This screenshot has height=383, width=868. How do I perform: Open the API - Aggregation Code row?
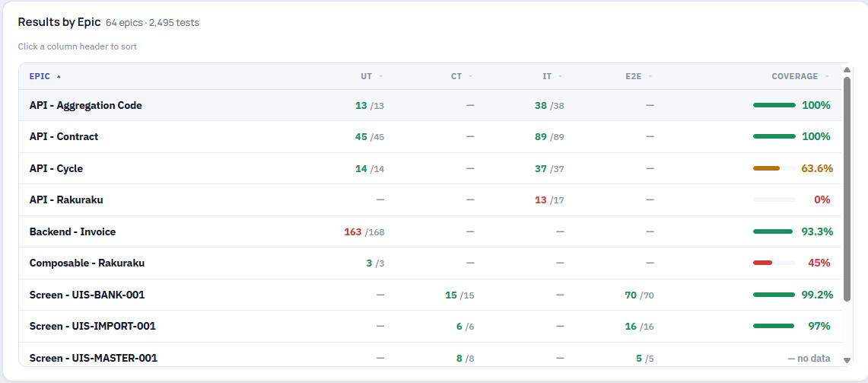(x=430, y=105)
